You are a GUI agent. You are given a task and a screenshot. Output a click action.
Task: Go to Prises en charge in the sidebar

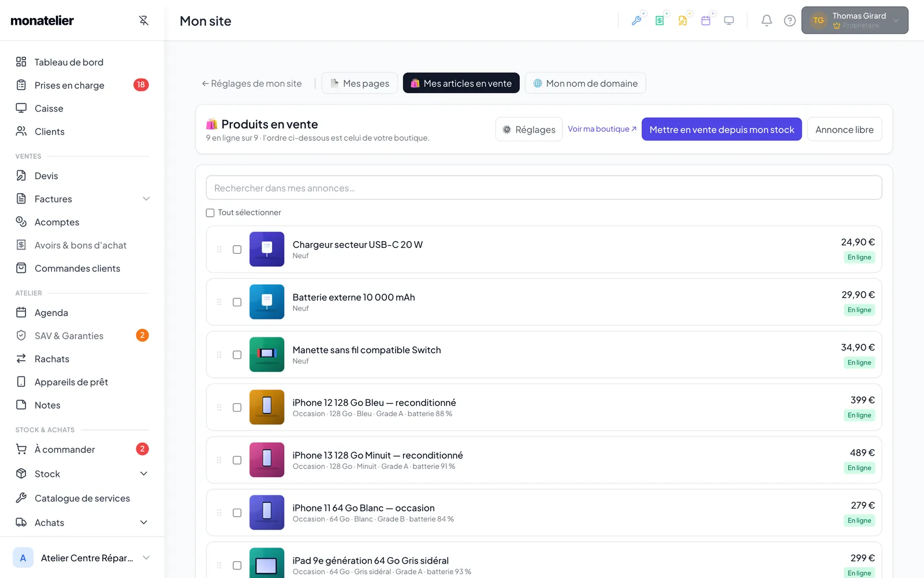(82, 85)
